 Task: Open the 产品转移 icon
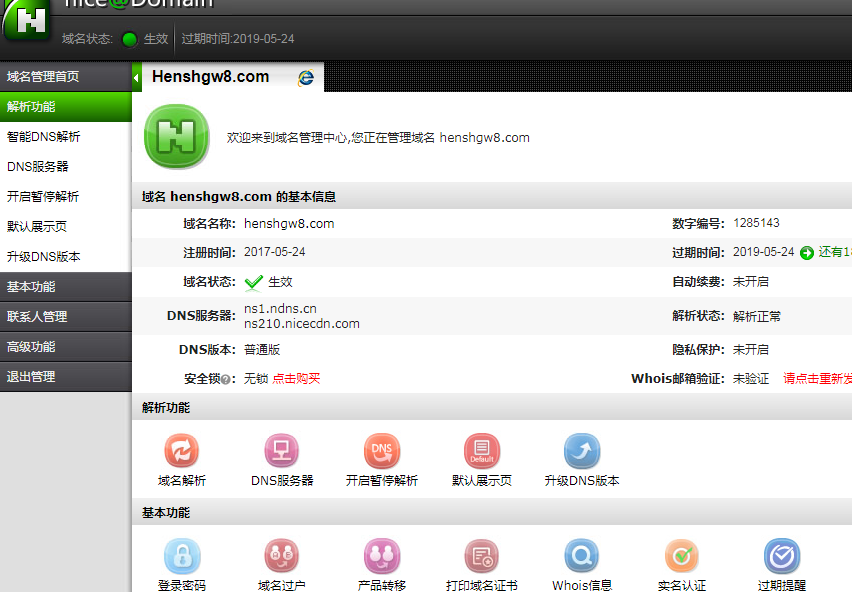pyautogui.click(x=381, y=556)
